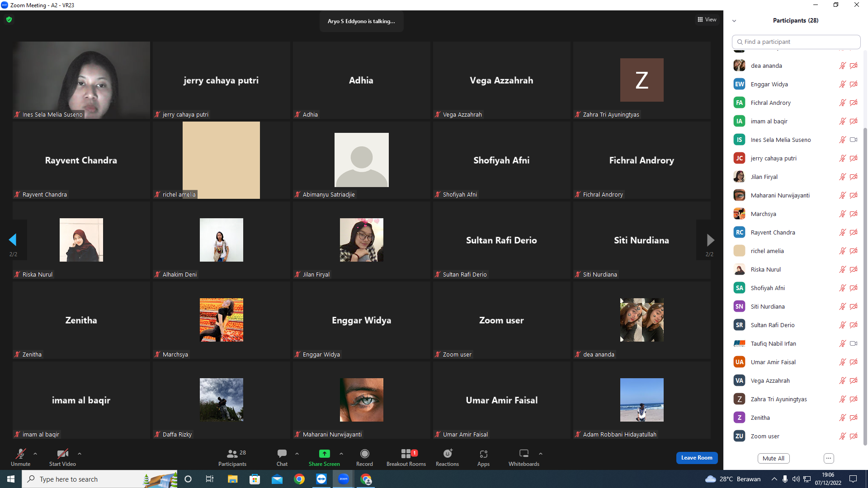
Task: Click the taskbar volume icon
Action: pos(796,479)
